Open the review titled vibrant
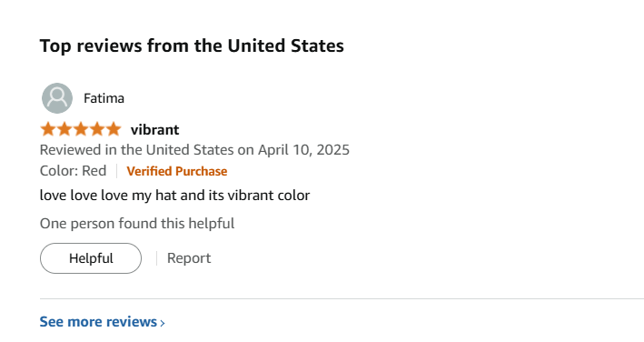Image resolution: width=644 pixels, height=342 pixels. click(154, 129)
